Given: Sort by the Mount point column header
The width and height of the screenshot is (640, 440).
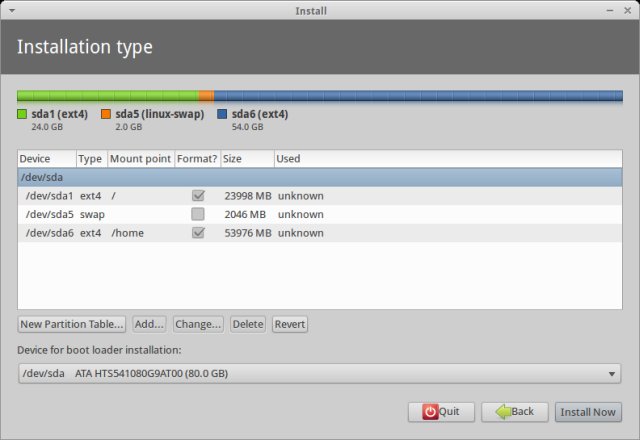Looking at the screenshot, I should click(141, 159).
